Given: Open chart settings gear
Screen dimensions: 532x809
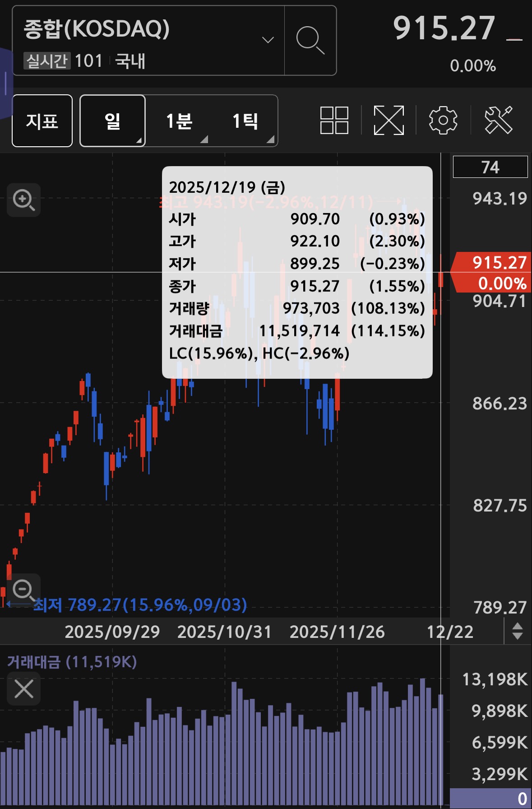Looking at the screenshot, I should point(443,121).
